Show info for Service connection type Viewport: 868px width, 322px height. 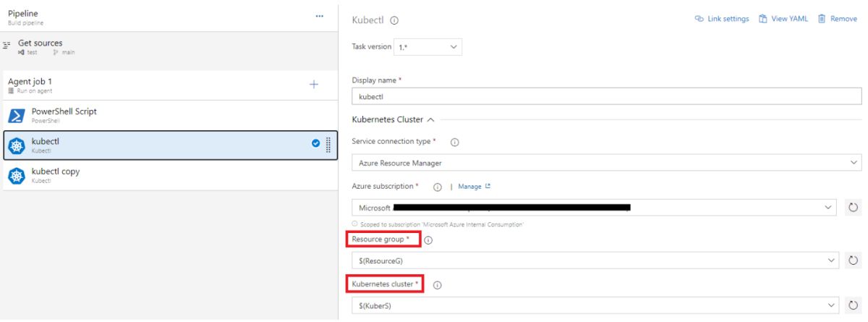(x=454, y=143)
